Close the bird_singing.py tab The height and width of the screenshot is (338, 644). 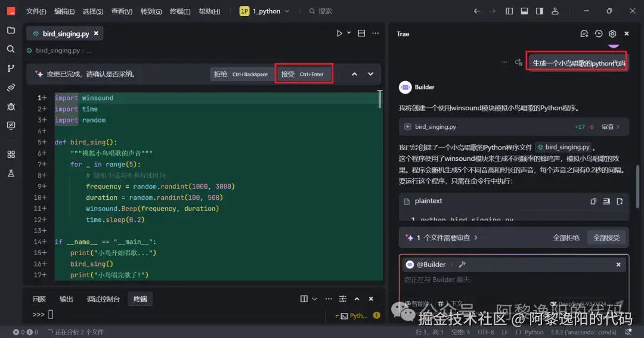pyautogui.click(x=96, y=33)
